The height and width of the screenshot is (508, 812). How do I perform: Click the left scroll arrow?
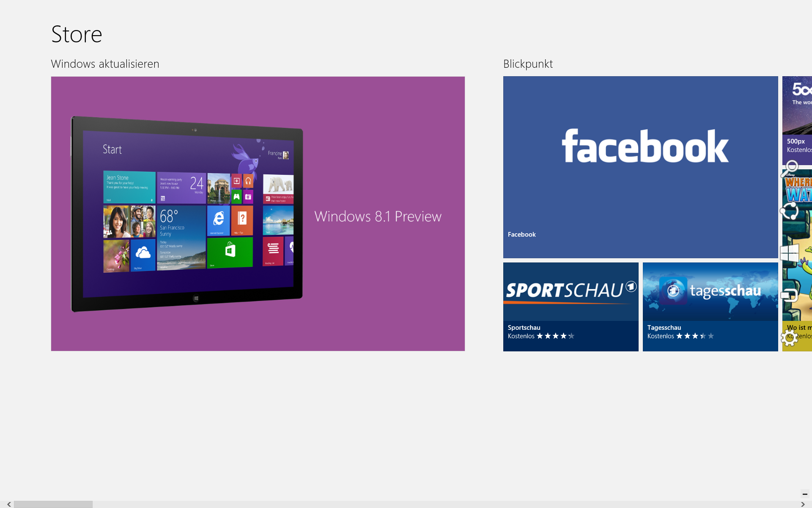(x=9, y=504)
